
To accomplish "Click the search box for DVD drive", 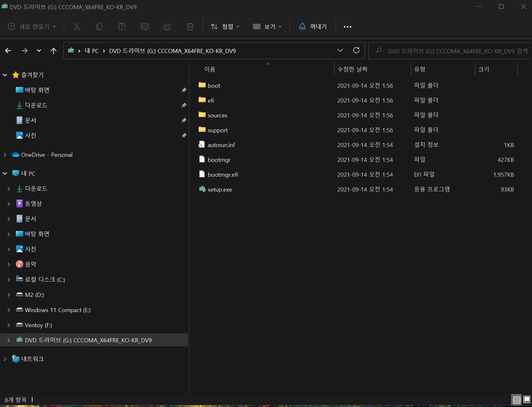I will click(x=450, y=51).
